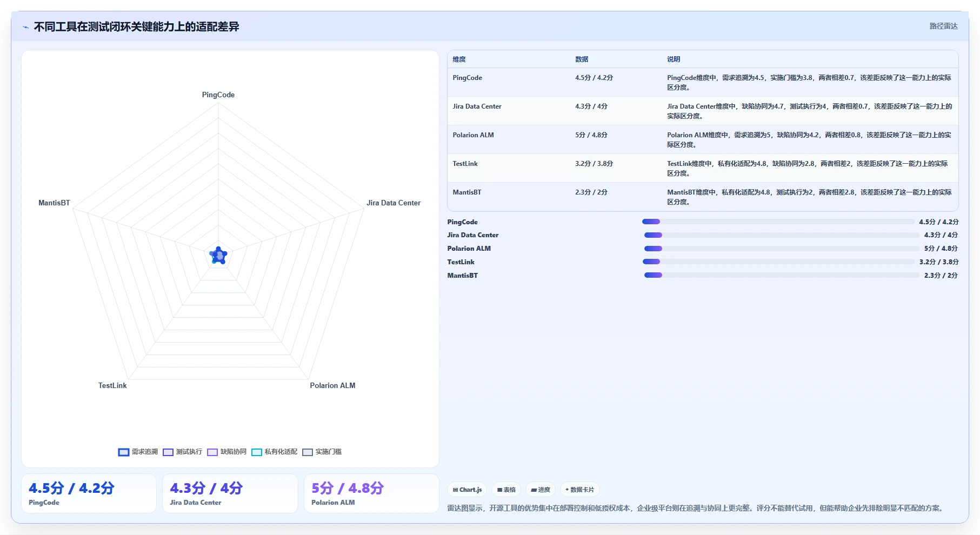Click PingCode in the table's first row
This screenshot has height=535, width=980.
[467, 78]
